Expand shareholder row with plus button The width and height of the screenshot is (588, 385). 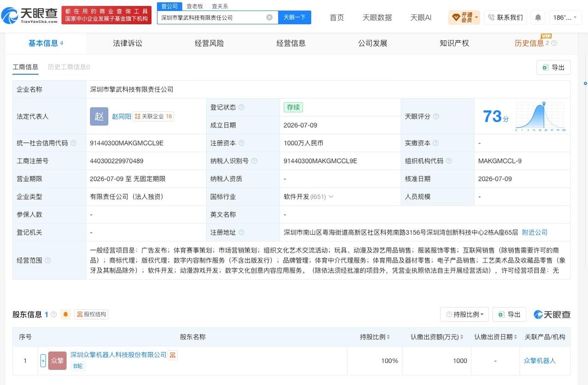tap(43, 361)
